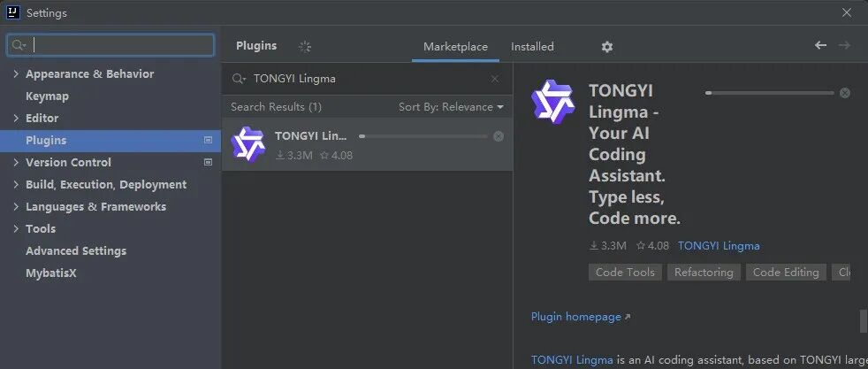
Task: Click the Code Editing tag
Action: tap(786, 272)
